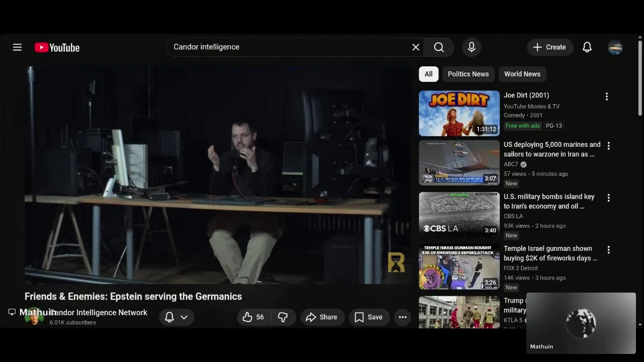Select the Politics News chip

coord(468,74)
